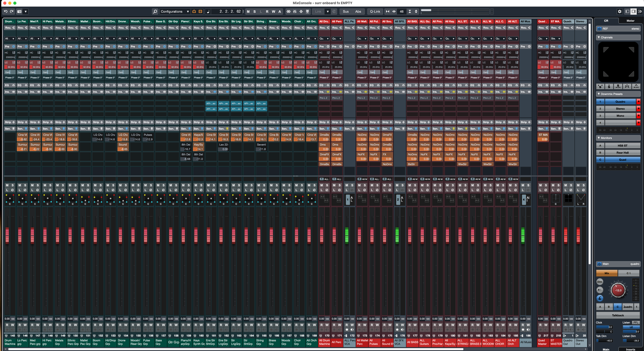Select the Stereo downmix preset
Image resolution: width=644 pixels, height=351 pixels.
(x=620, y=109)
